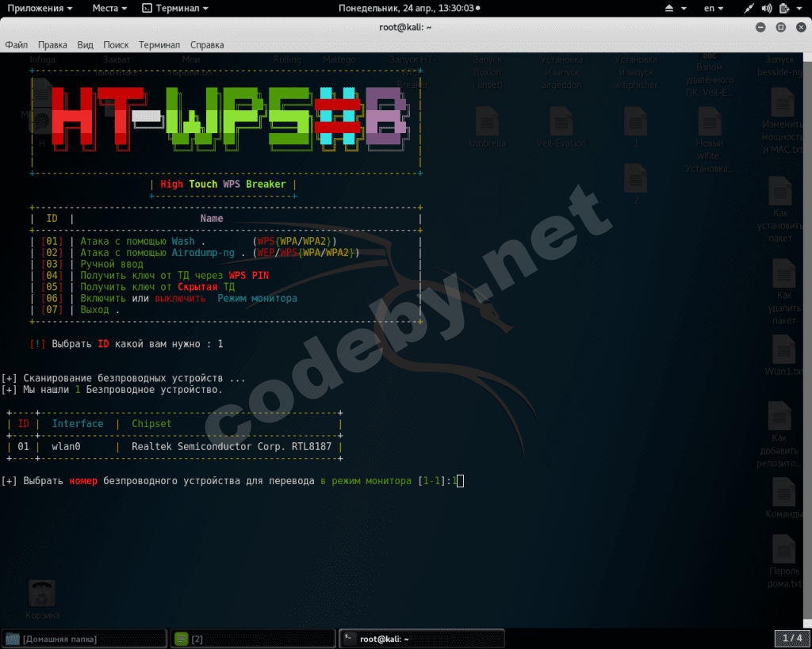Select the Как установить пакет desktop file

tap(780, 210)
